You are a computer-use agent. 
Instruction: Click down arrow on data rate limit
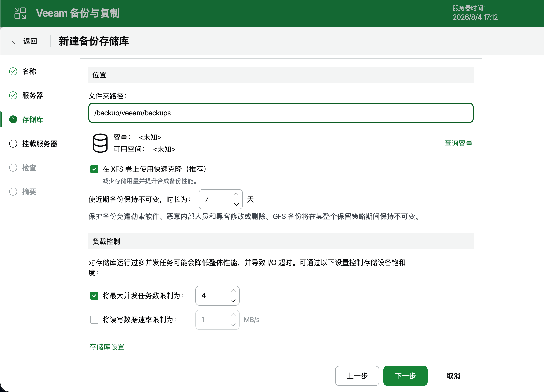[x=233, y=324]
